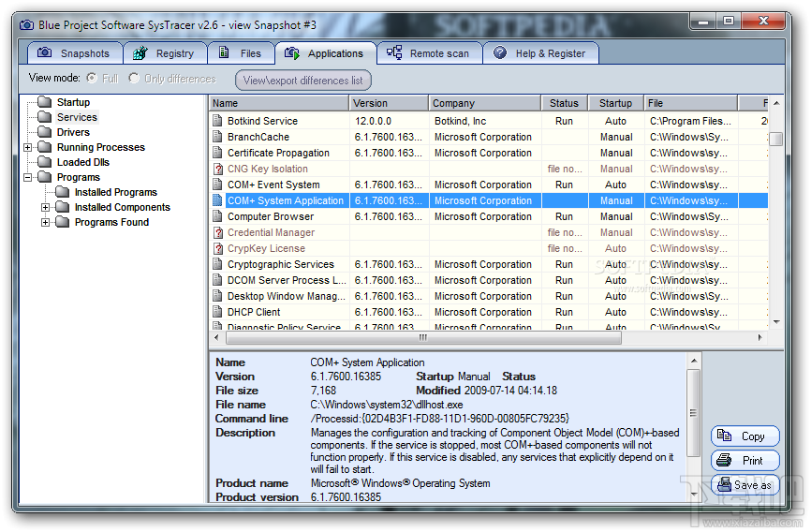811x532 pixels.
Task: Click the Startup folder icon in tree
Action: tap(44, 102)
